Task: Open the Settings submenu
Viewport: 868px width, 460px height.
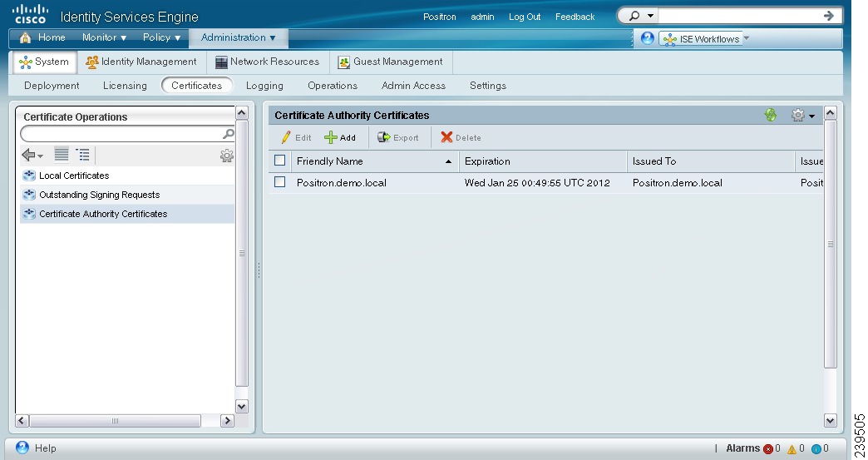Action: pyautogui.click(x=488, y=86)
